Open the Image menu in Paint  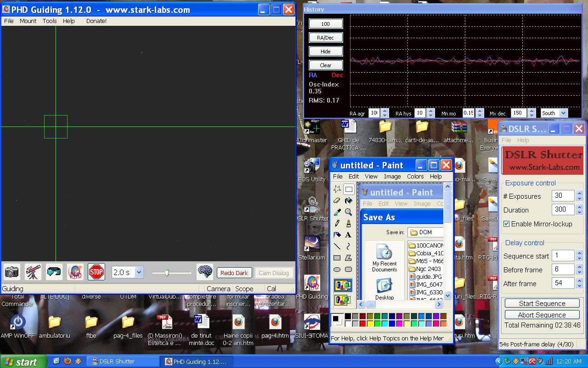[392, 176]
